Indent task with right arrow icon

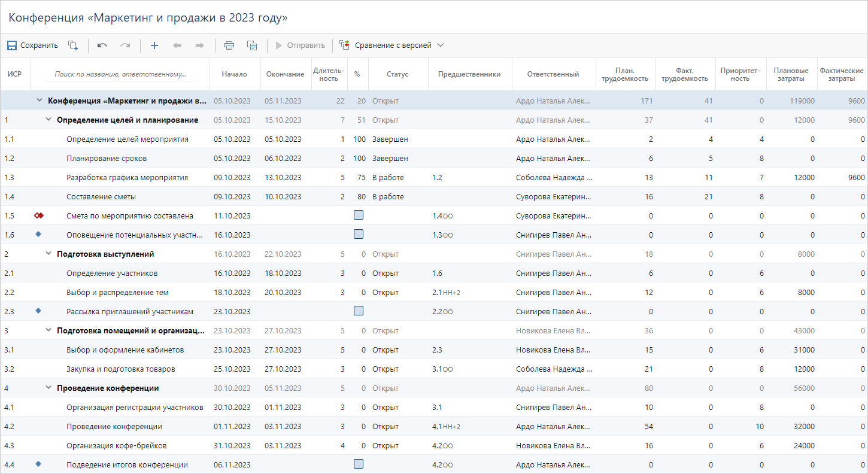[200, 45]
